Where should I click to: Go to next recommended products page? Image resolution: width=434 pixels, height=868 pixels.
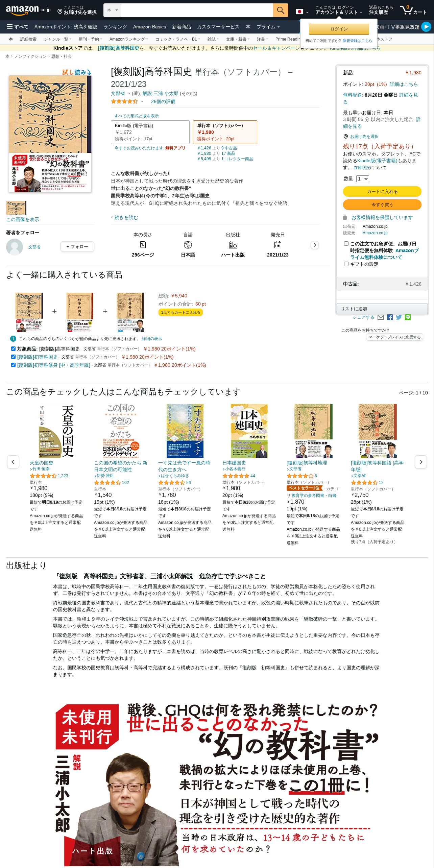coord(421,462)
